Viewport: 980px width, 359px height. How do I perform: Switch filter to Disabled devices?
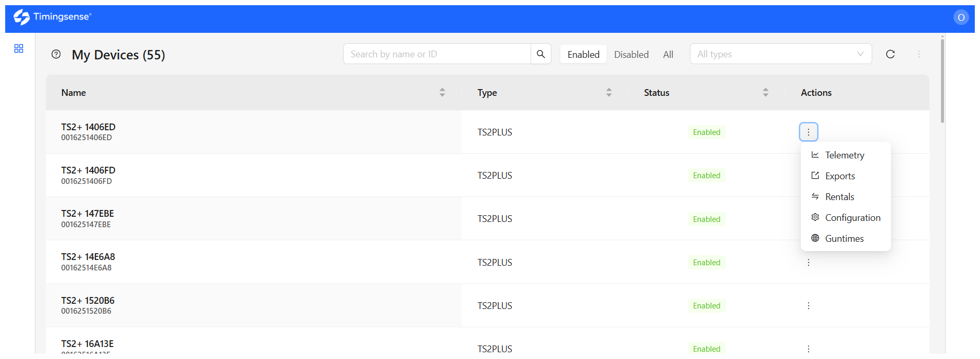pos(631,54)
